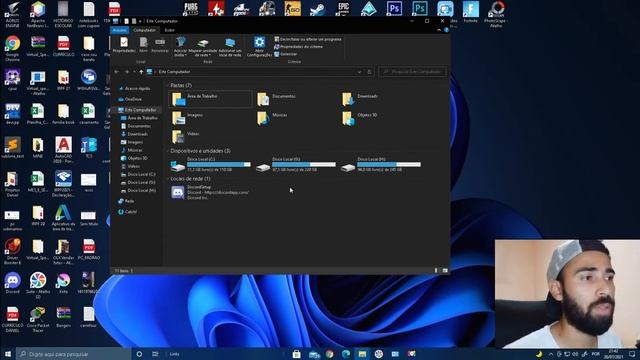Open the Arquivo tab
This screenshot has width=640, height=360.
(119, 30)
